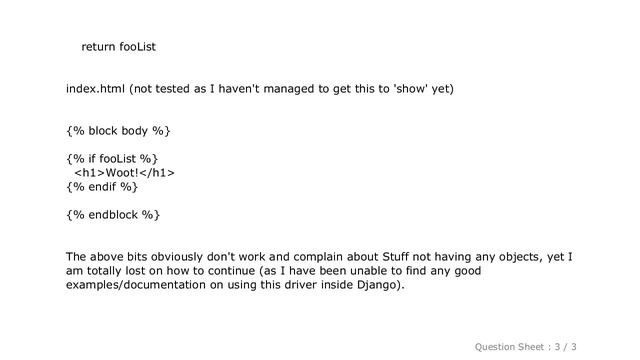
Task: Click the page number '3 / 3'
Action: tap(565, 347)
